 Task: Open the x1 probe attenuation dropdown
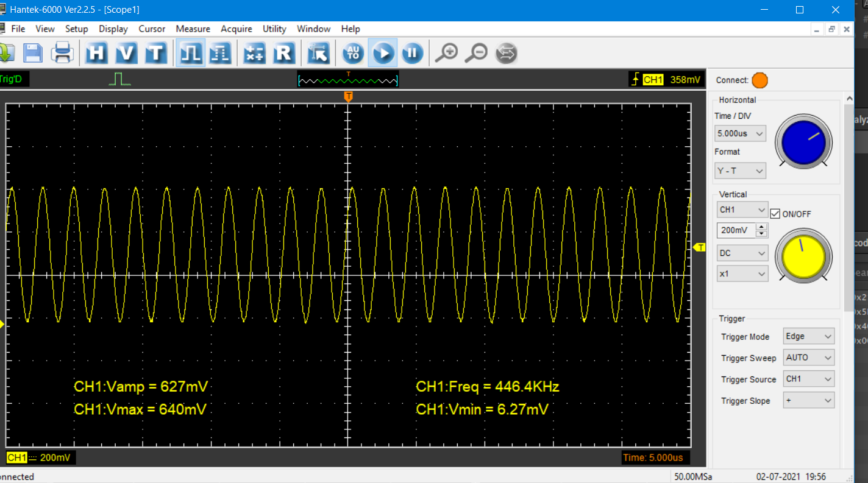tap(742, 274)
